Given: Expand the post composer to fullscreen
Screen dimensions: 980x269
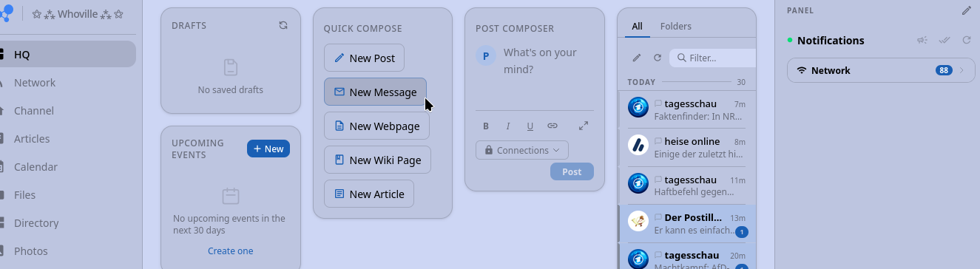Looking at the screenshot, I should tap(584, 126).
